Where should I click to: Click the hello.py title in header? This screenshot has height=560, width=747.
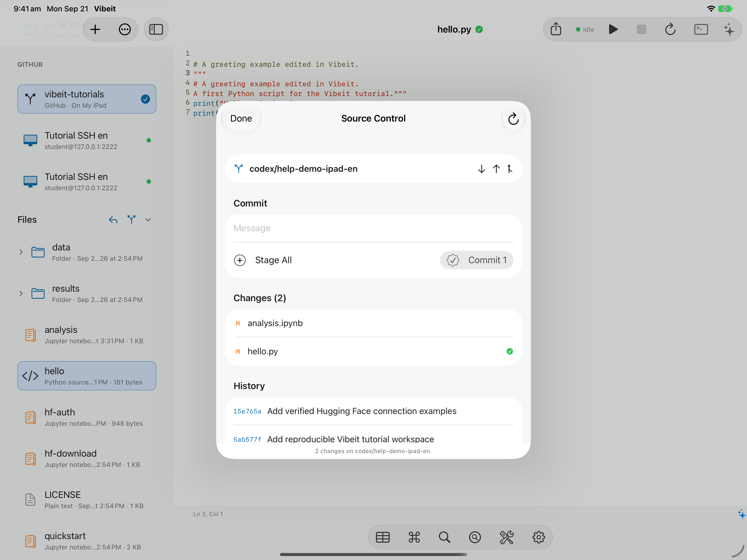tap(454, 29)
